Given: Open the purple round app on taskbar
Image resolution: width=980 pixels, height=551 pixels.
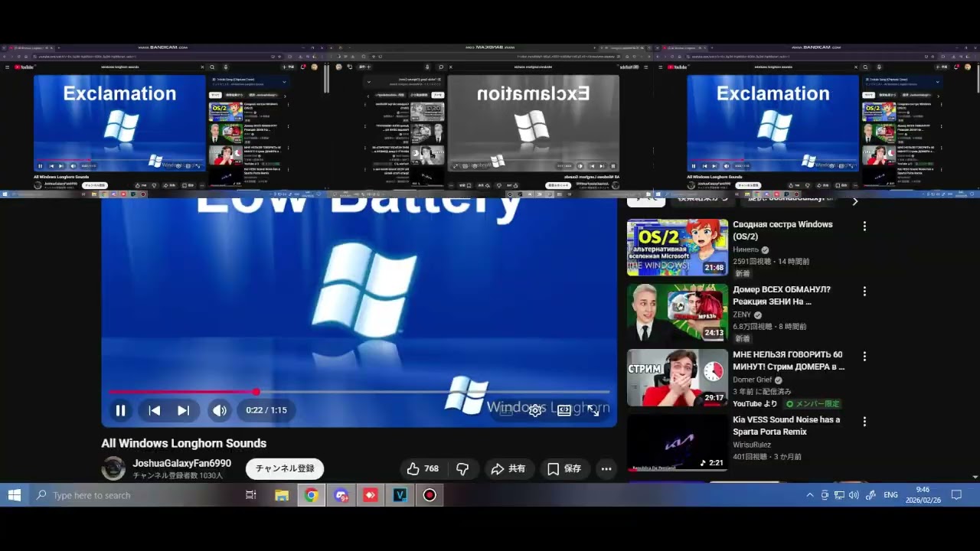Looking at the screenshot, I should [341, 495].
